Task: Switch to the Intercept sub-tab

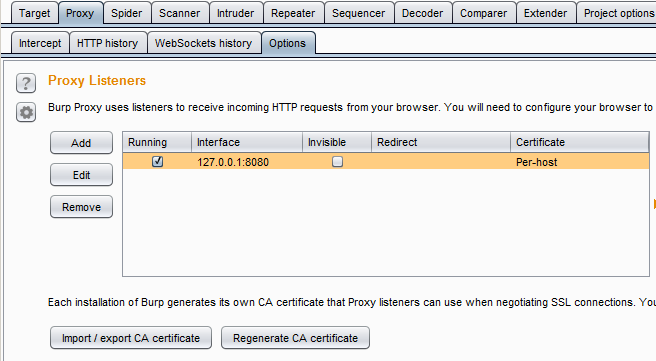Action: tap(40, 43)
